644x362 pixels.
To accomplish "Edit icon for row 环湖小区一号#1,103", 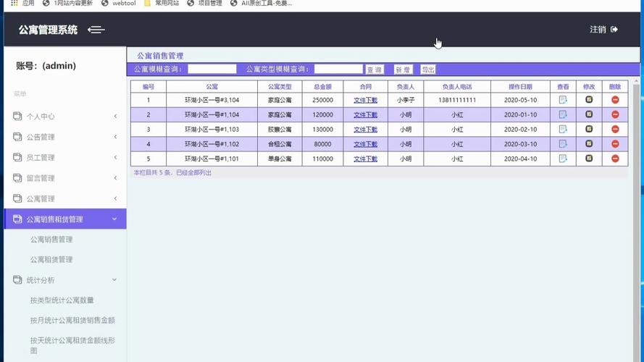I will [589, 129].
